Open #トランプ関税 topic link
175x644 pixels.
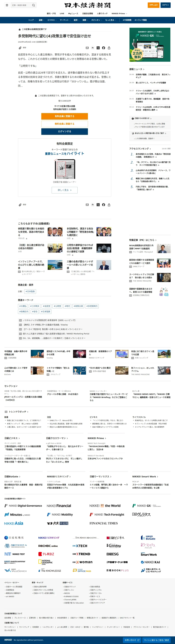[x=141, y=20]
